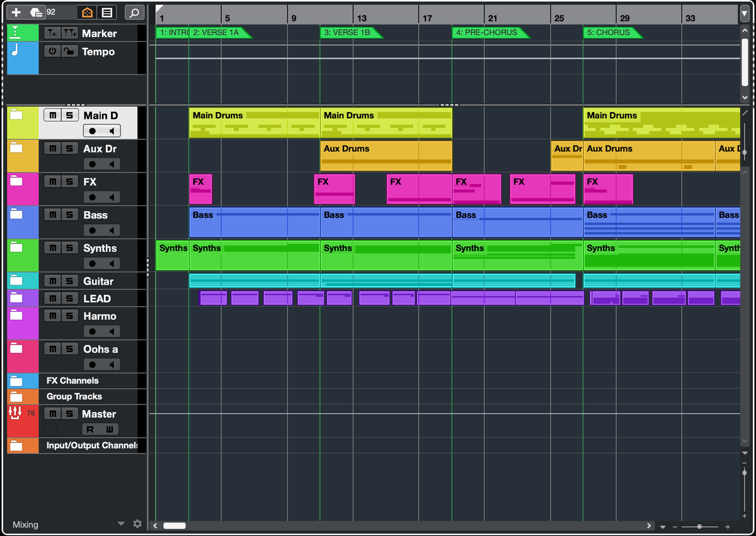
Task: Activate the Tempo track power toggle
Action: (x=52, y=52)
